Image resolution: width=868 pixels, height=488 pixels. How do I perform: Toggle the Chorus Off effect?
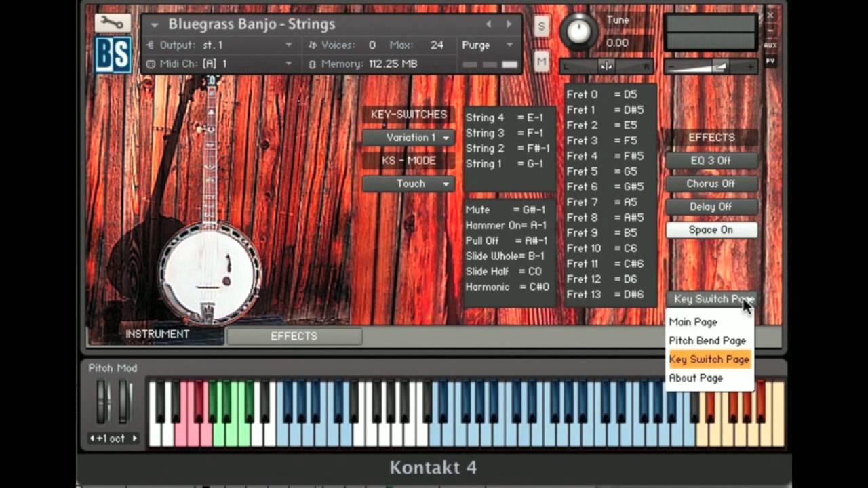pos(711,184)
